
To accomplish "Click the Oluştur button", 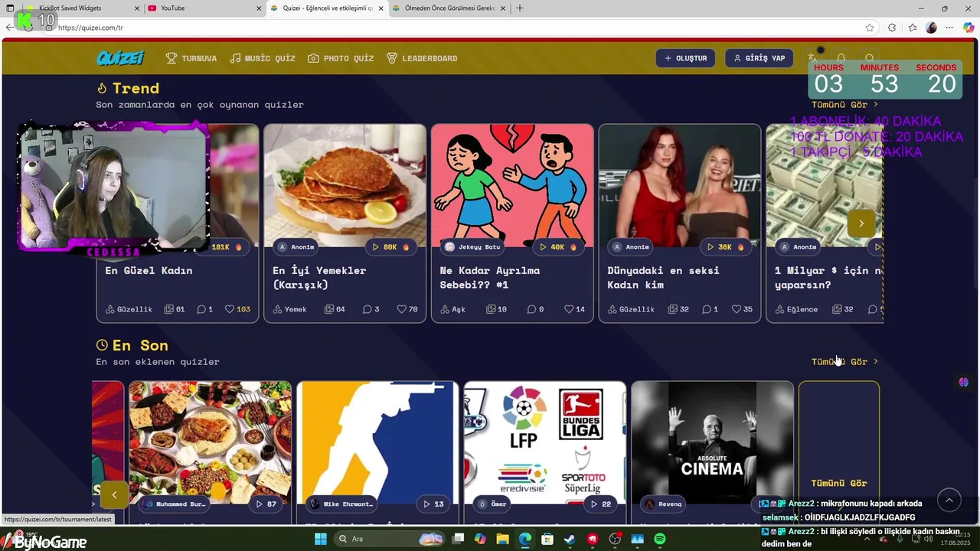I will [685, 58].
